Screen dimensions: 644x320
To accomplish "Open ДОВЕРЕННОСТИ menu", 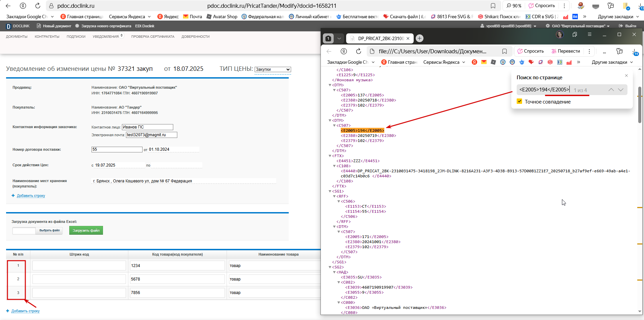I will [x=196, y=37].
